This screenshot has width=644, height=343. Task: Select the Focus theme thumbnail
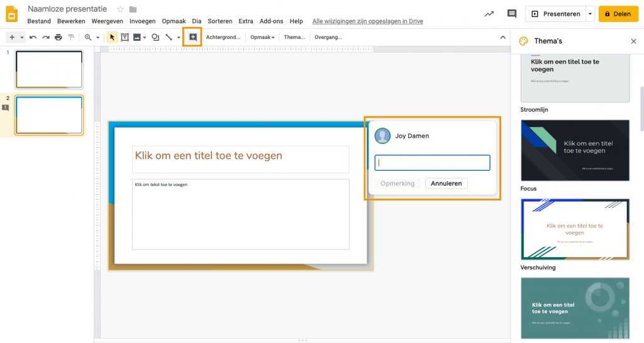pos(575,150)
